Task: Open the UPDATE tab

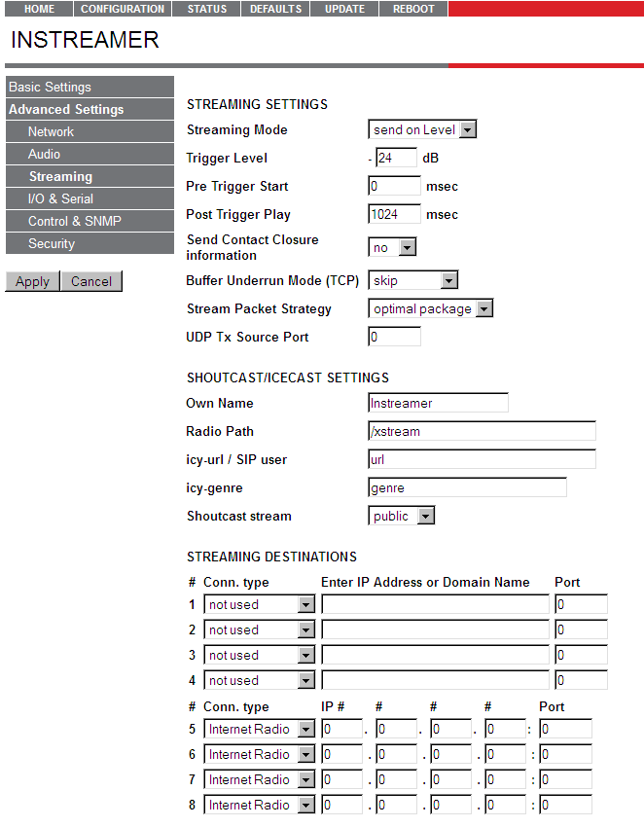Action: click(x=344, y=9)
